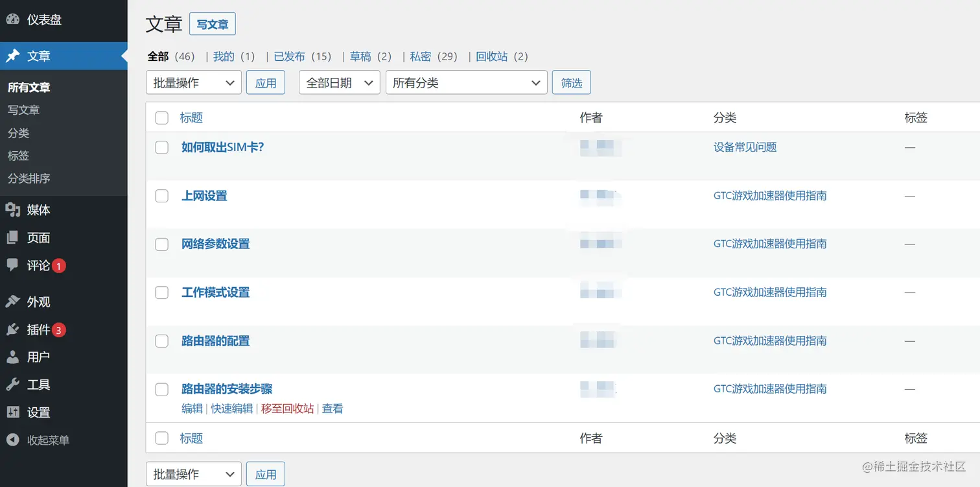The image size is (980, 487).
Task: Check the box for 如何取出SIM卡?
Action: click(x=162, y=147)
